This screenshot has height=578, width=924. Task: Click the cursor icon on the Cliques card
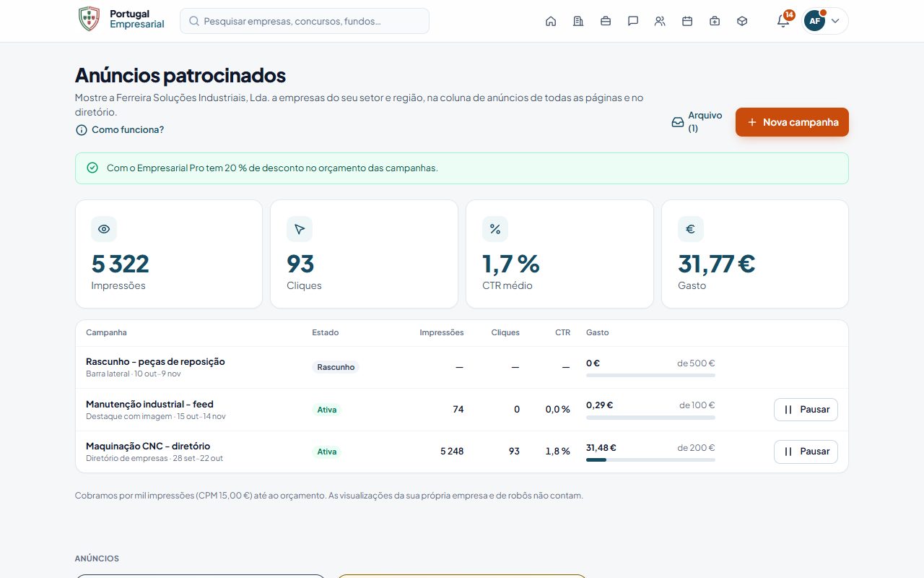pos(300,229)
